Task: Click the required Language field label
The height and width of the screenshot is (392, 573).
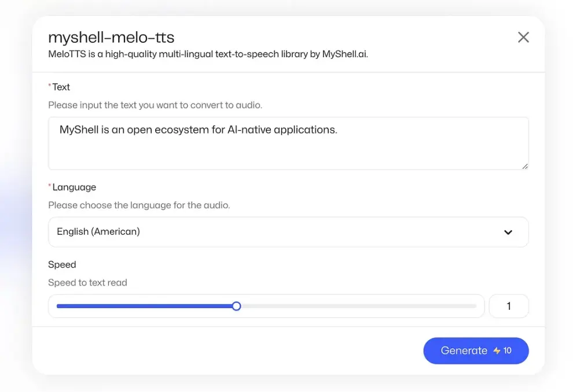Action: 74,187
